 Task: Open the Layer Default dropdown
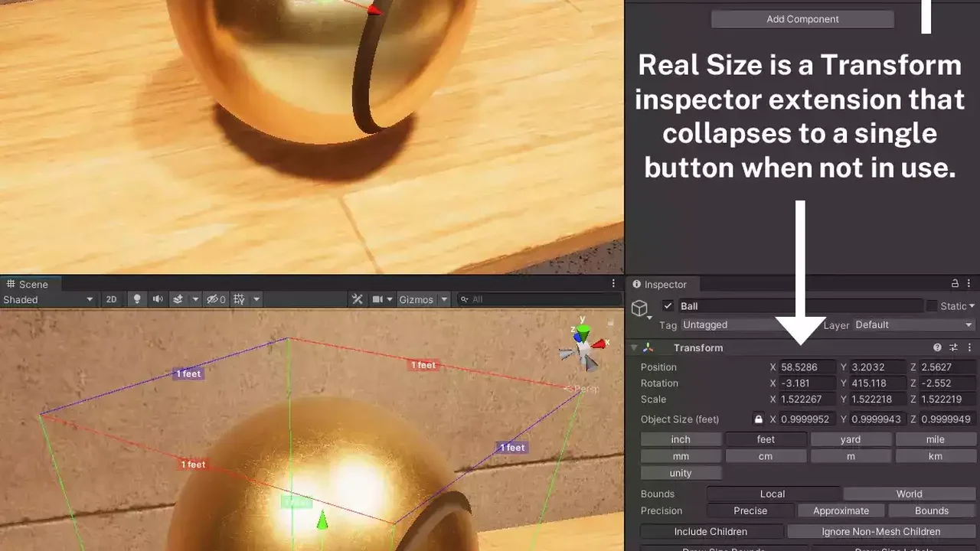(x=914, y=325)
